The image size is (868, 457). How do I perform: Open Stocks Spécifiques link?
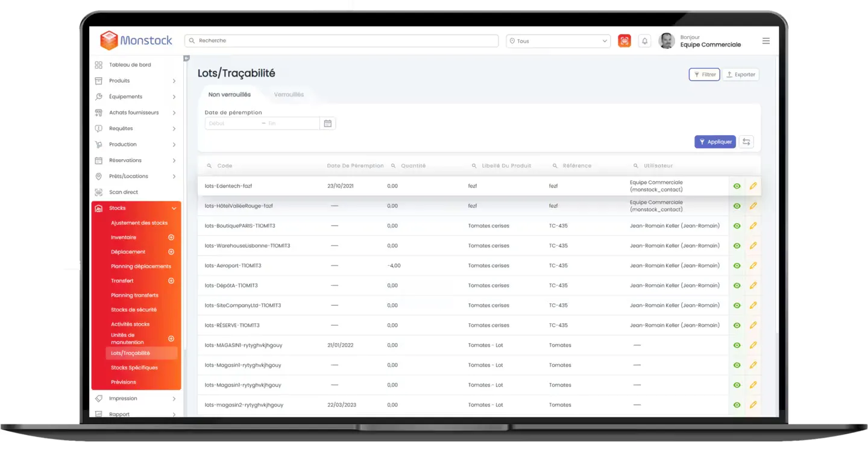tap(134, 368)
